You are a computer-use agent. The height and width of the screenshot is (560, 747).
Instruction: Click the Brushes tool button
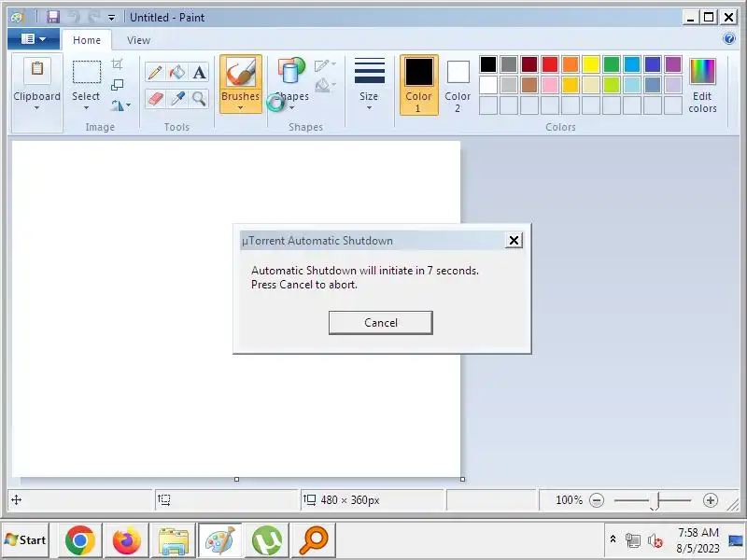pyautogui.click(x=241, y=84)
